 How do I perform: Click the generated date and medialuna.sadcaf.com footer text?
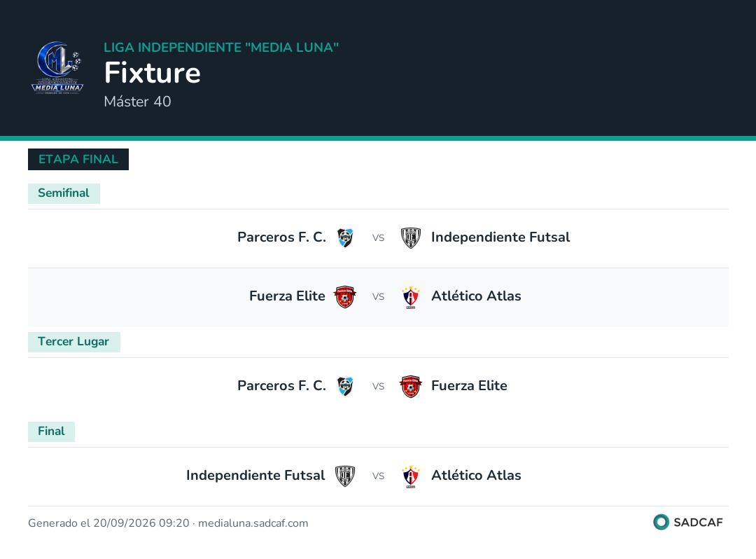click(x=168, y=523)
